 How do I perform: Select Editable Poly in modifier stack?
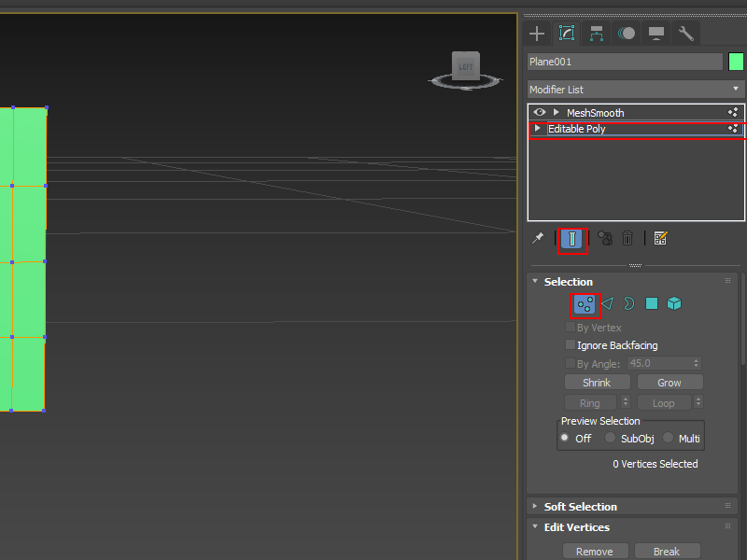pyautogui.click(x=577, y=129)
